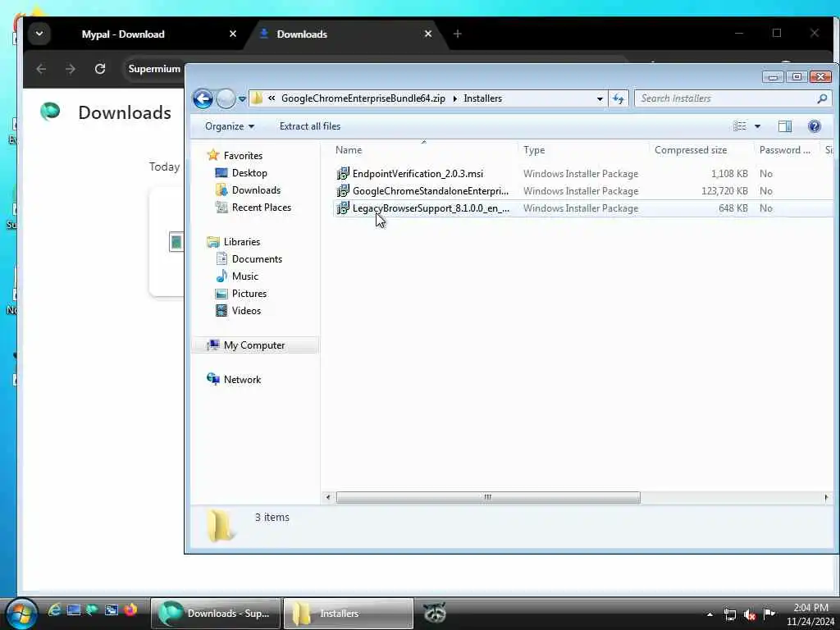
Task: Open the Explorer Help icon
Action: (x=815, y=126)
